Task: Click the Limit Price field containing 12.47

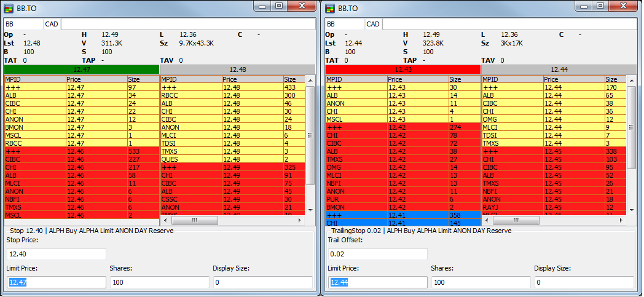Action: point(57,282)
